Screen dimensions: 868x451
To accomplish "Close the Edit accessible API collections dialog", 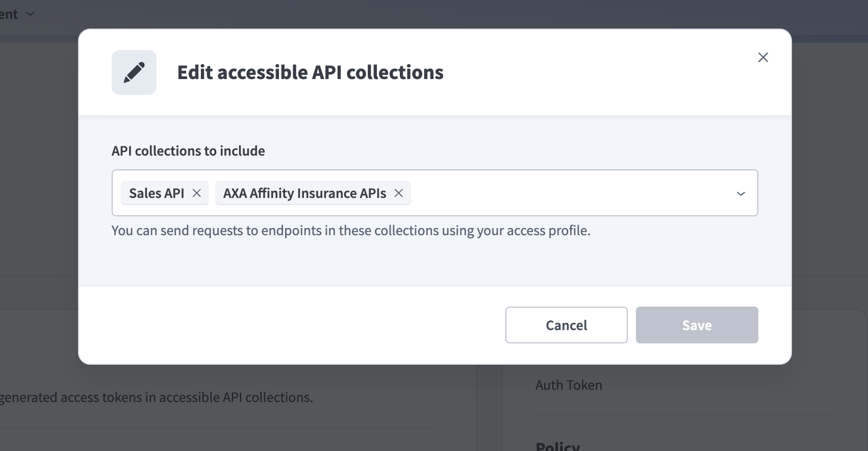I will (763, 57).
